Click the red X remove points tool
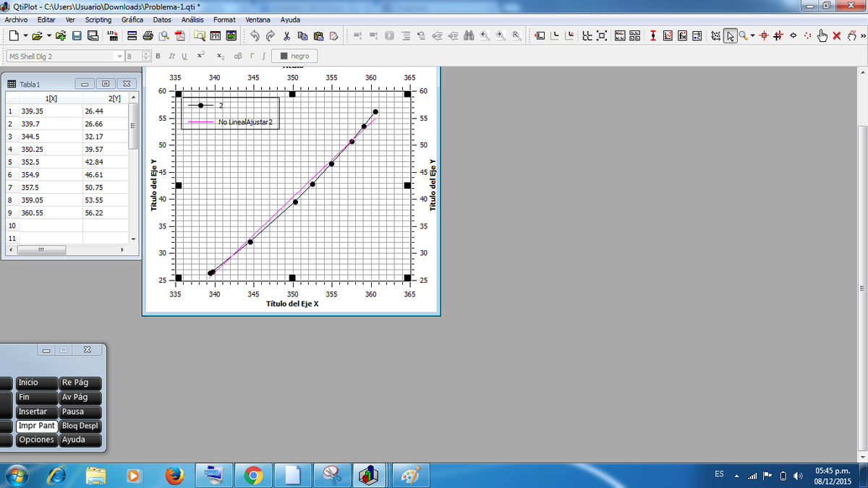The height and width of the screenshot is (488, 868). tap(836, 35)
